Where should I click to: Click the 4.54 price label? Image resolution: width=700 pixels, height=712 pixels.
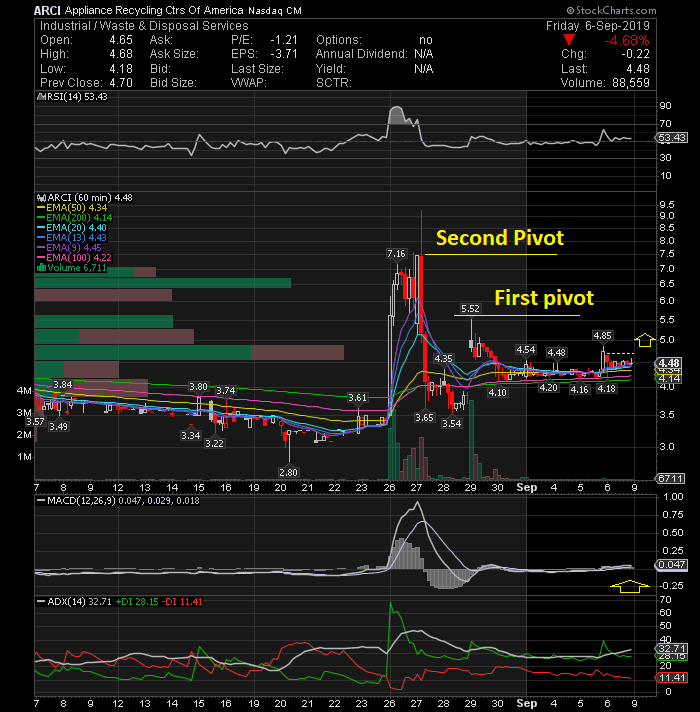pos(526,350)
